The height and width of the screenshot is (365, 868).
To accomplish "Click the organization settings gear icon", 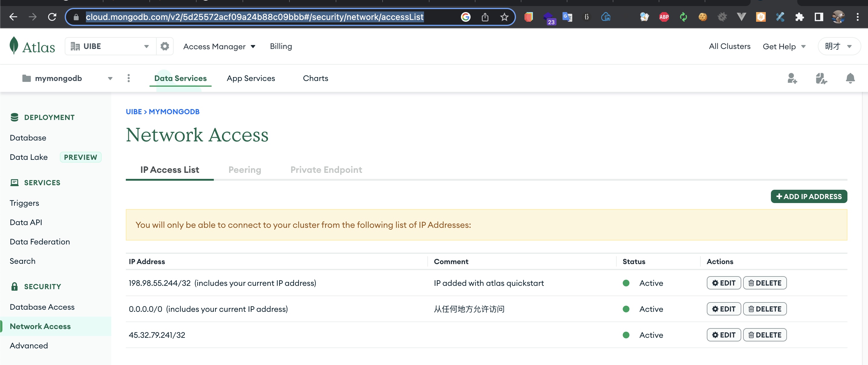I will click(165, 46).
